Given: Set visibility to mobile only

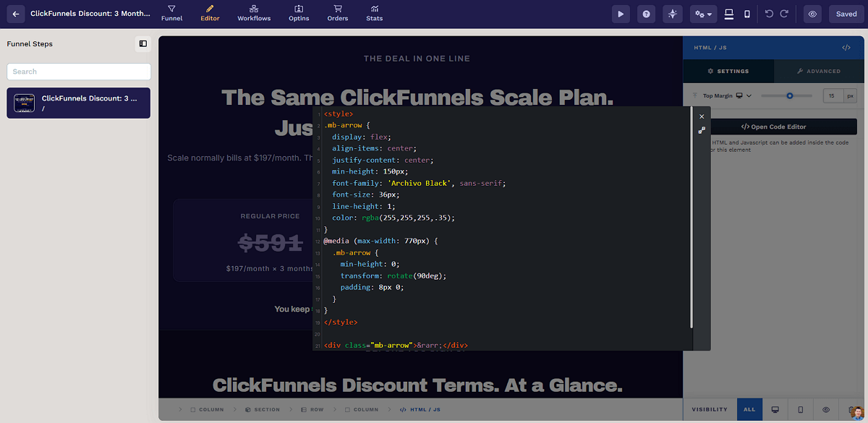Looking at the screenshot, I should click(x=801, y=409).
